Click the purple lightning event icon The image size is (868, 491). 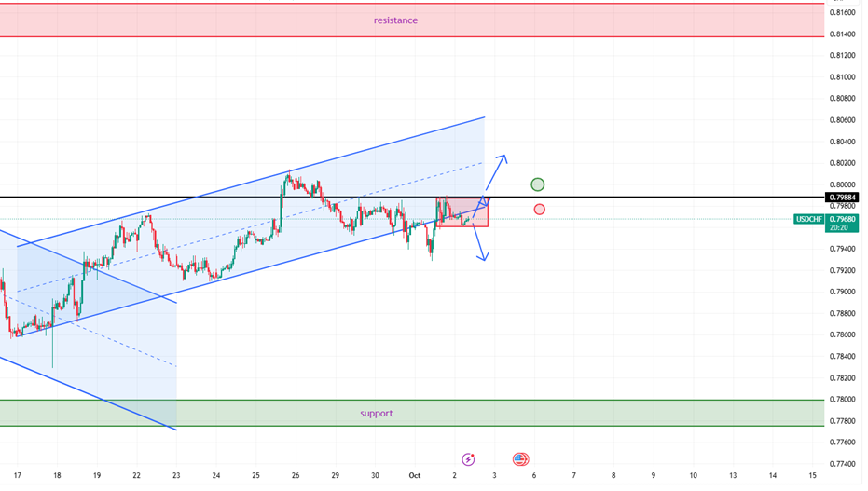468,459
